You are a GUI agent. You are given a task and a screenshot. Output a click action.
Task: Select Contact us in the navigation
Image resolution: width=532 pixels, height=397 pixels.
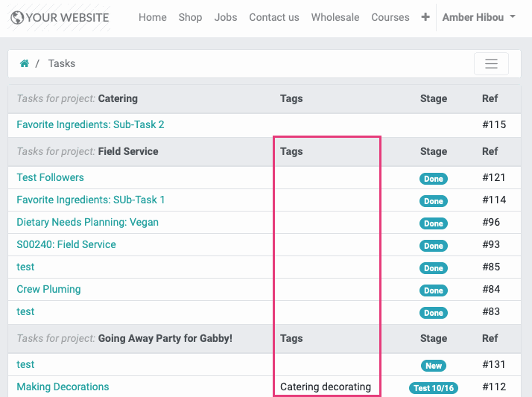(x=274, y=17)
